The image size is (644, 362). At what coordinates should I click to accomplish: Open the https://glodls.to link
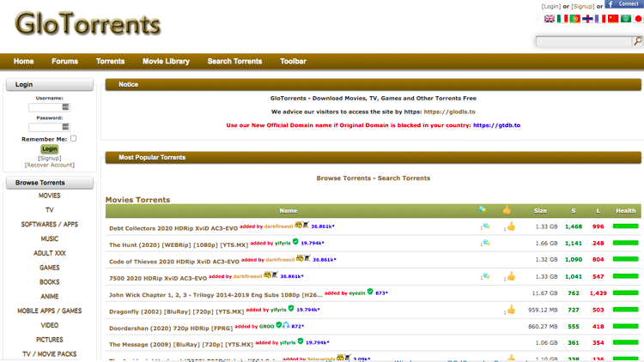pos(449,112)
